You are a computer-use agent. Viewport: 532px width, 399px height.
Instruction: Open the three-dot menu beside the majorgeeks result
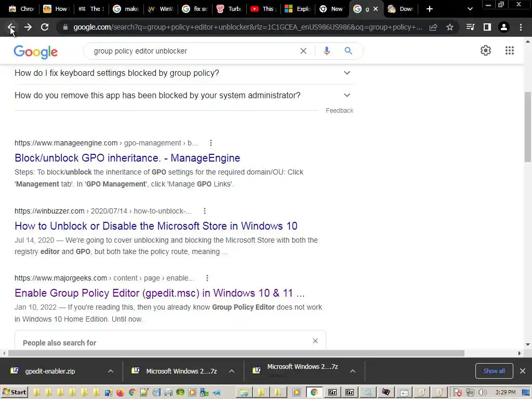point(207,278)
